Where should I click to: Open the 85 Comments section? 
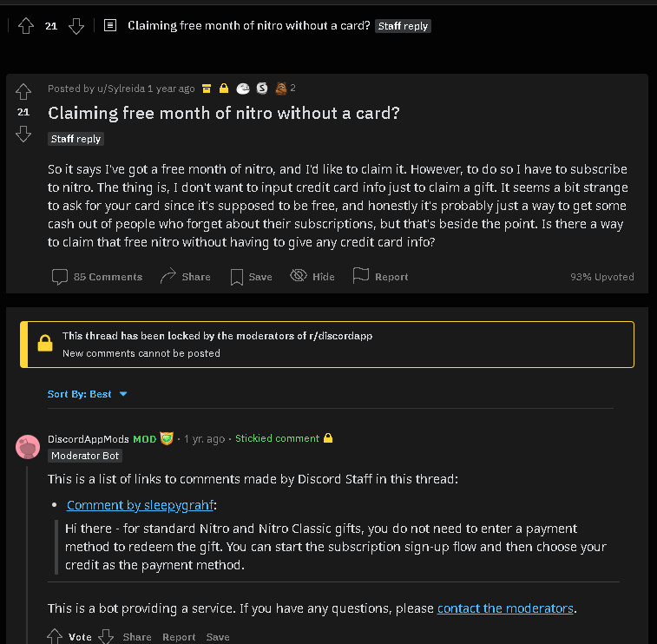pyautogui.click(x=97, y=277)
